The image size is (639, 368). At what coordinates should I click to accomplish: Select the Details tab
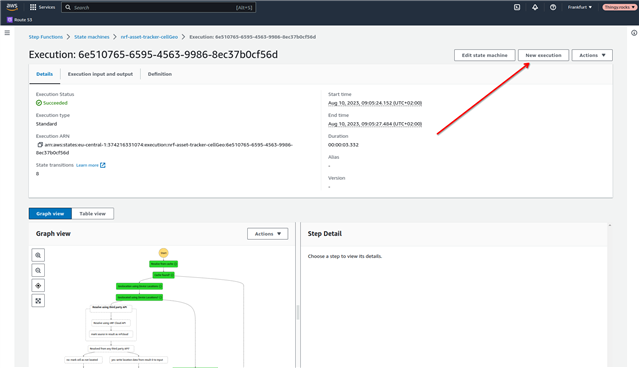[x=44, y=74]
